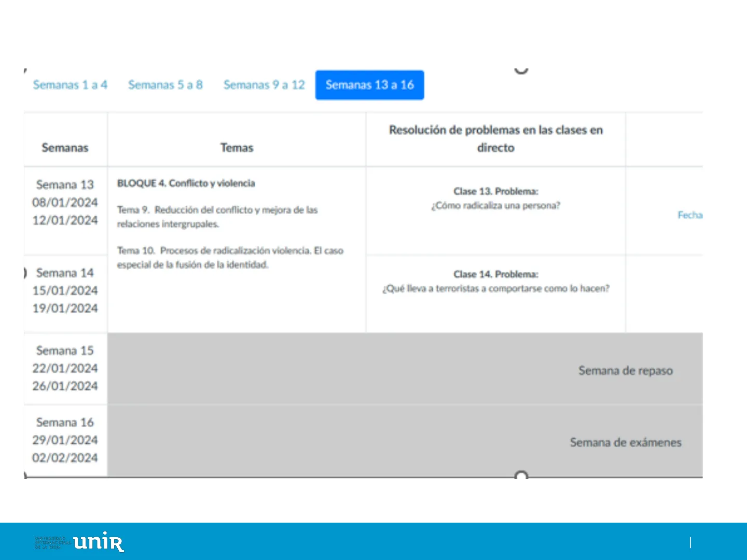Click the Resolución de problemas column header
747x560 pixels.
[x=495, y=139]
